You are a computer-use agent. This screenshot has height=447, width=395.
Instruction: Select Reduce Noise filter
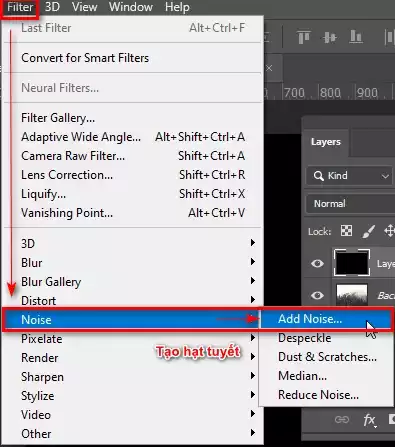pos(326,395)
